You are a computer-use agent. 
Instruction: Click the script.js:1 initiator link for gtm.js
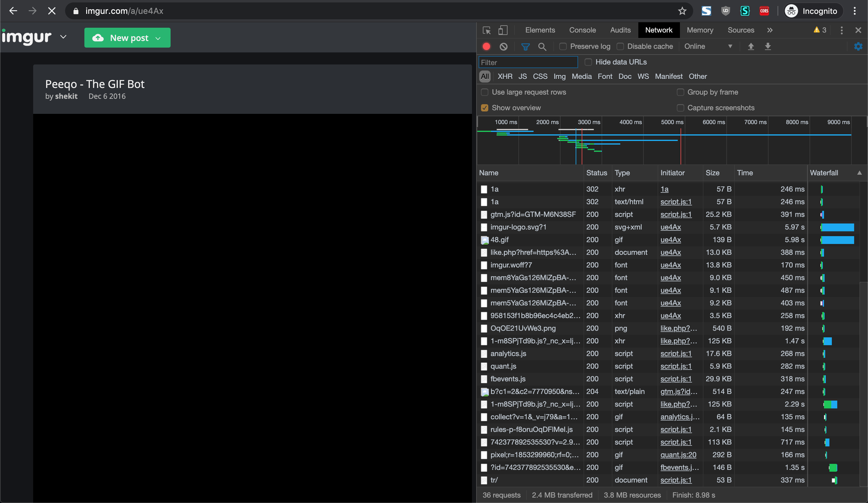(x=676, y=214)
